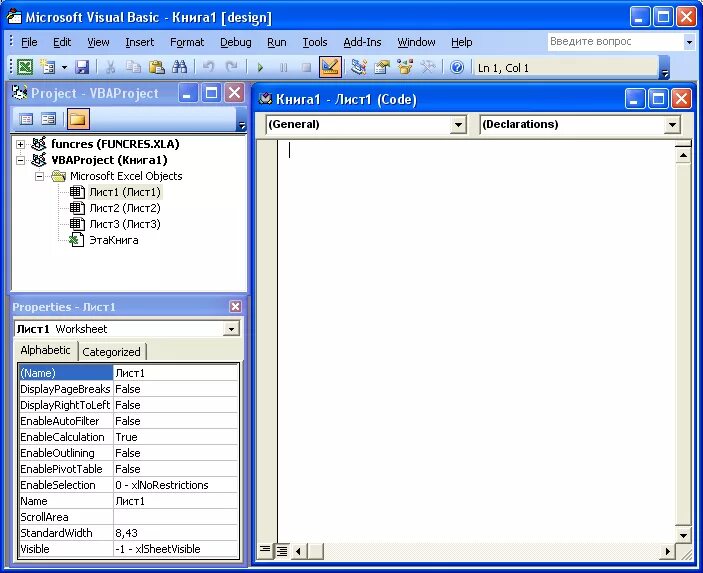Open Project panel toolbar options arrow

242,119
